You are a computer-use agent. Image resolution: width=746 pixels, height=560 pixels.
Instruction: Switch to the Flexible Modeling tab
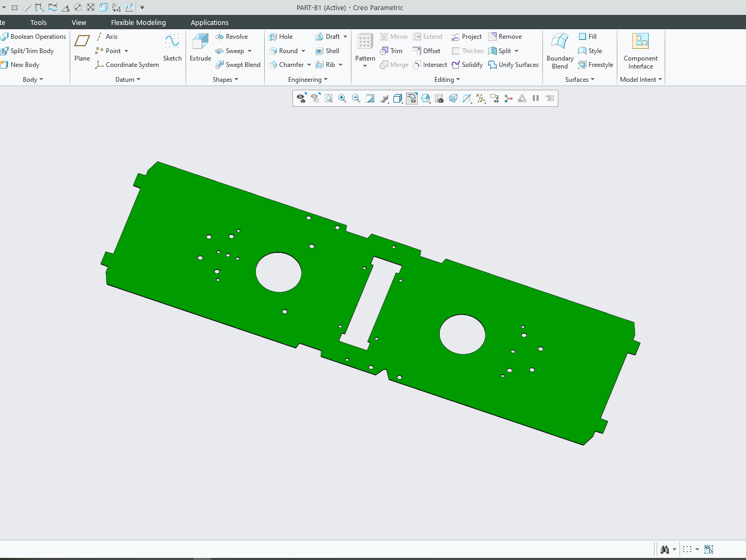[138, 22]
